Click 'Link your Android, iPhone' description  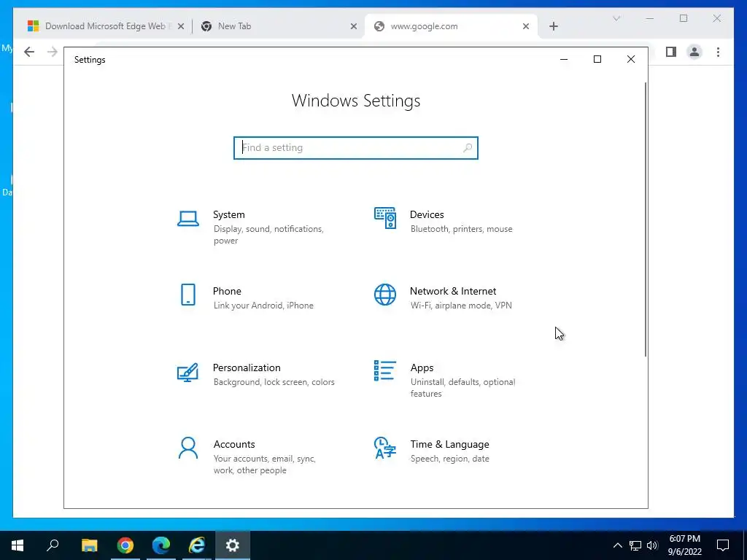[263, 306]
